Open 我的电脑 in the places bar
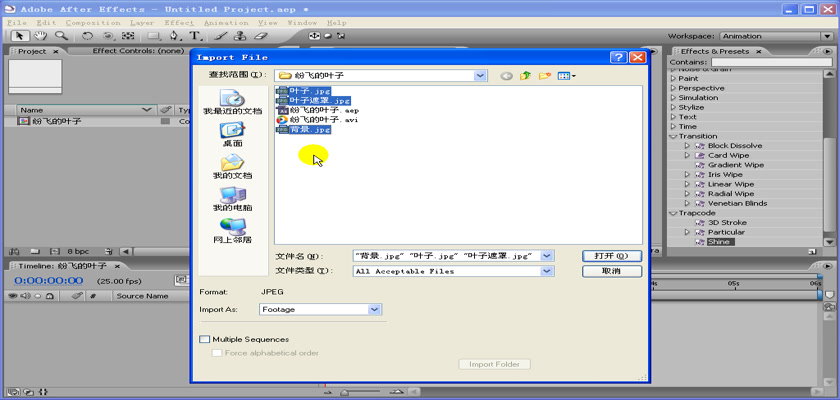This screenshot has height=400, width=840. point(232,199)
